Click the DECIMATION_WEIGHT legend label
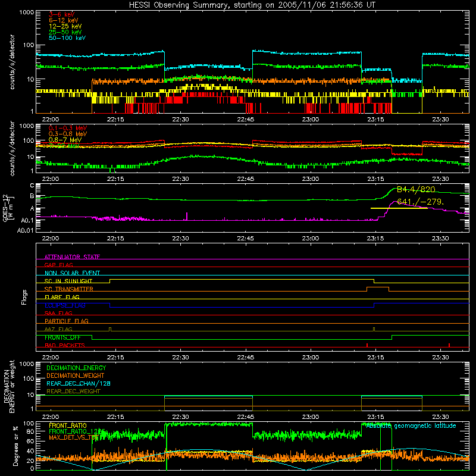The height and width of the screenshot is (476, 476). click(76, 375)
